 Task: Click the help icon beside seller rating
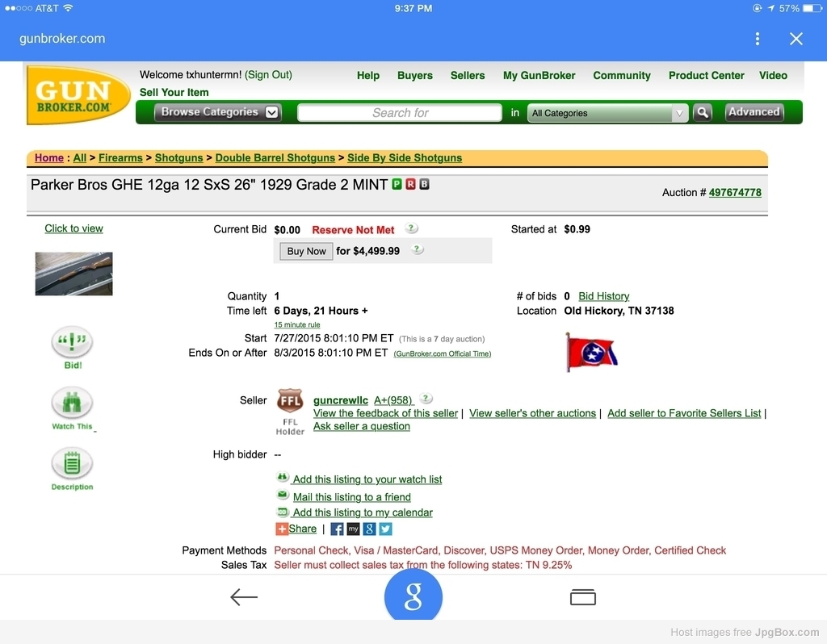point(426,399)
